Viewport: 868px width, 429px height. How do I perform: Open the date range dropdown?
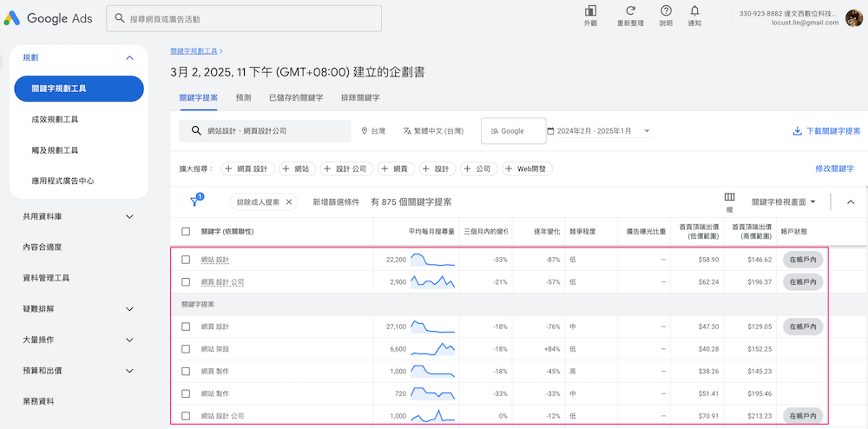coord(600,131)
